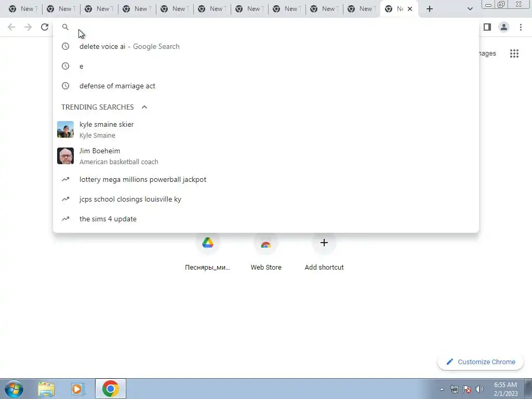This screenshot has height=399, width=532.
Task: Select 'kyle smaine skier' trending search
Action: point(267,129)
